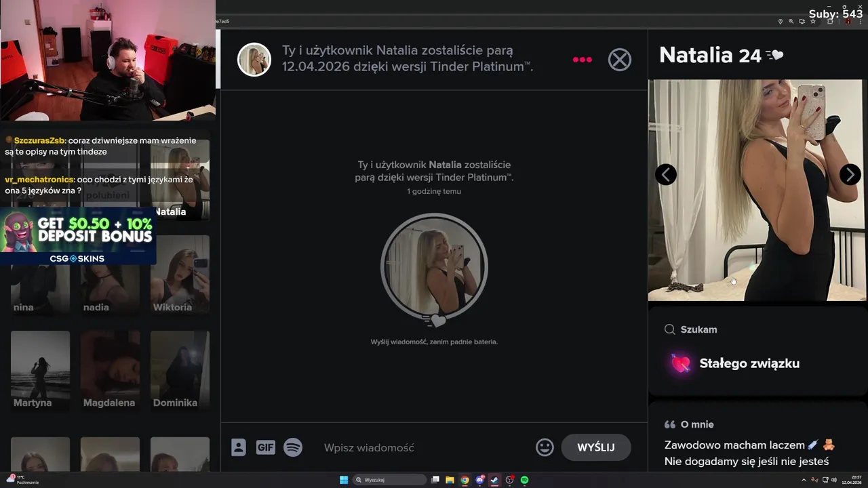Click Natalia's large profile photo
This screenshot has height=488, width=868.
[x=757, y=190]
